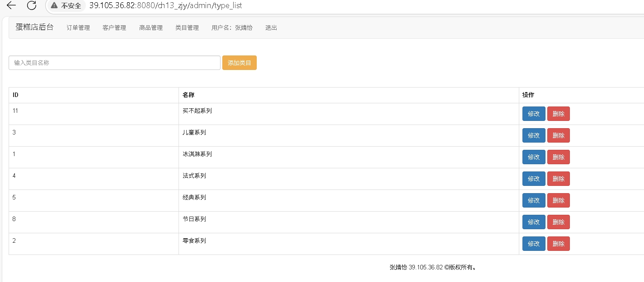
Task: Reload the page with the refresh icon
Action: pyautogui.click(x=32, y=5)
